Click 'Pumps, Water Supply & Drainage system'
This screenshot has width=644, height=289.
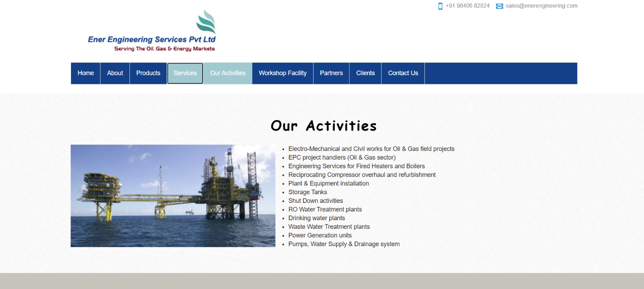pyautogui.click(x=344, y=244)
